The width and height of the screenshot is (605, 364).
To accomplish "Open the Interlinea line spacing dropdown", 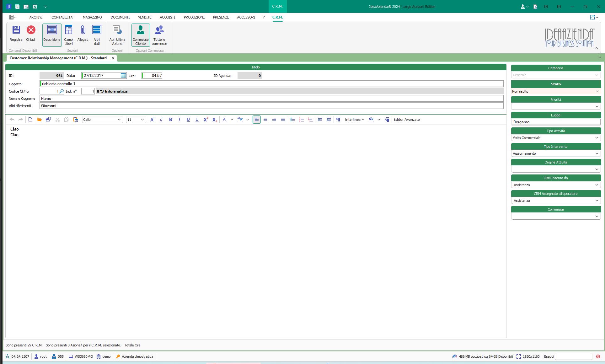I will (x=355, y=120).
